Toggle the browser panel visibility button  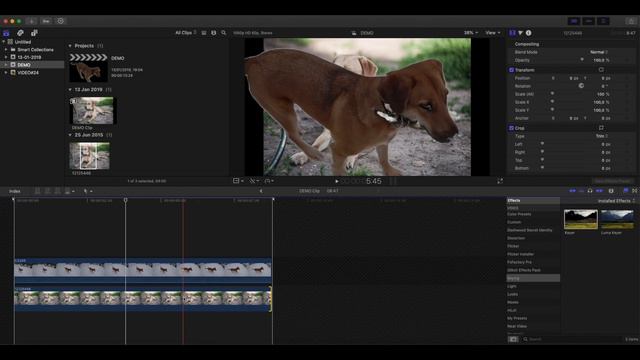pyautogui.click(x=574, y=21)
